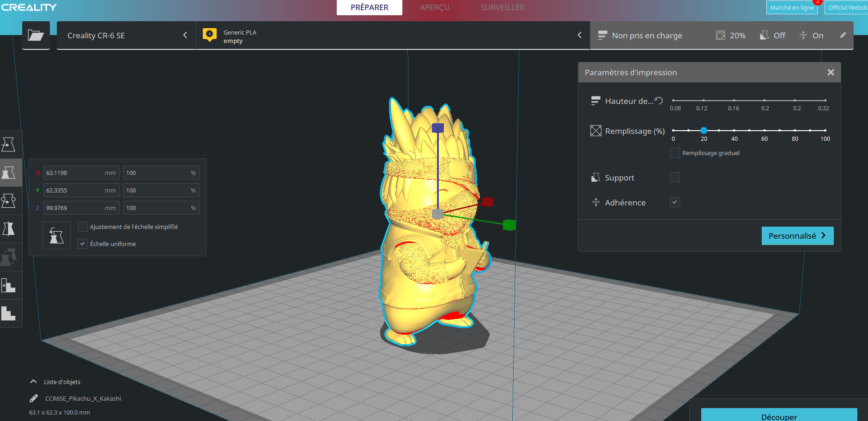Set layer height slider to 0.32
Image resolution: width=868 pixels, height=421 pixels.
coord(825,100)
